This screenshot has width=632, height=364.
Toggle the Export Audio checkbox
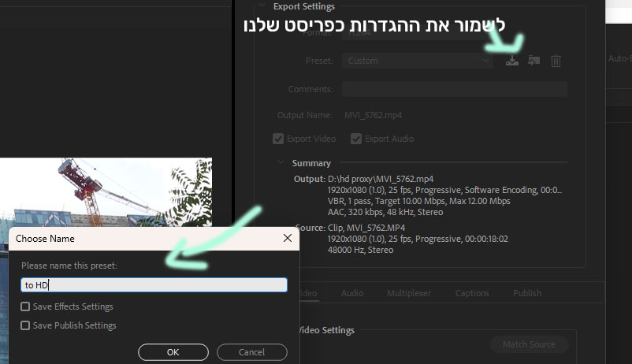[x=356, y=139]
